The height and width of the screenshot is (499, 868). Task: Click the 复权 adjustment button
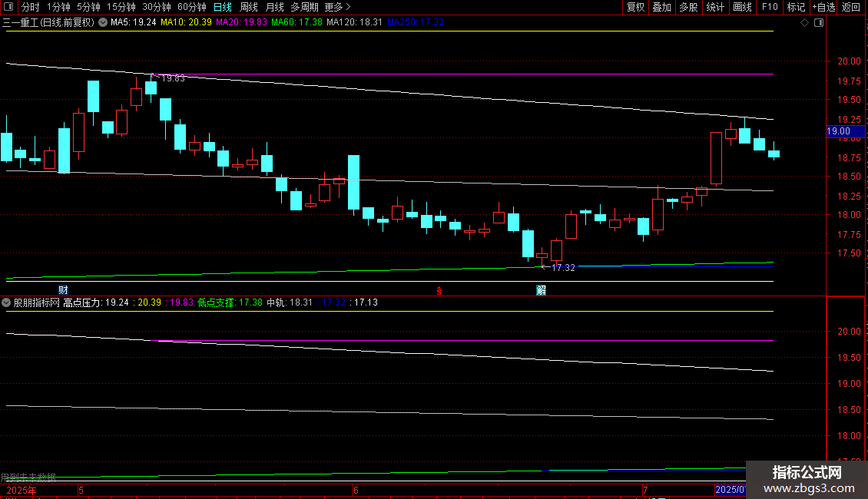tap(635, 7)
